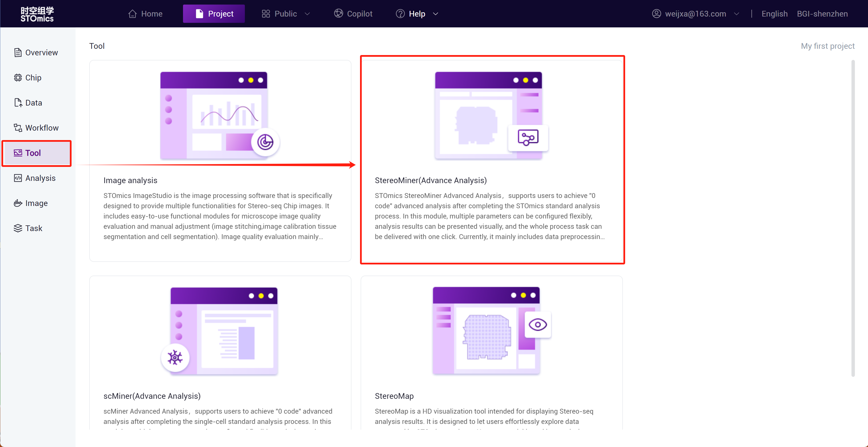
Task: Click the STOmics logo
Action: (x=37, y=14)
